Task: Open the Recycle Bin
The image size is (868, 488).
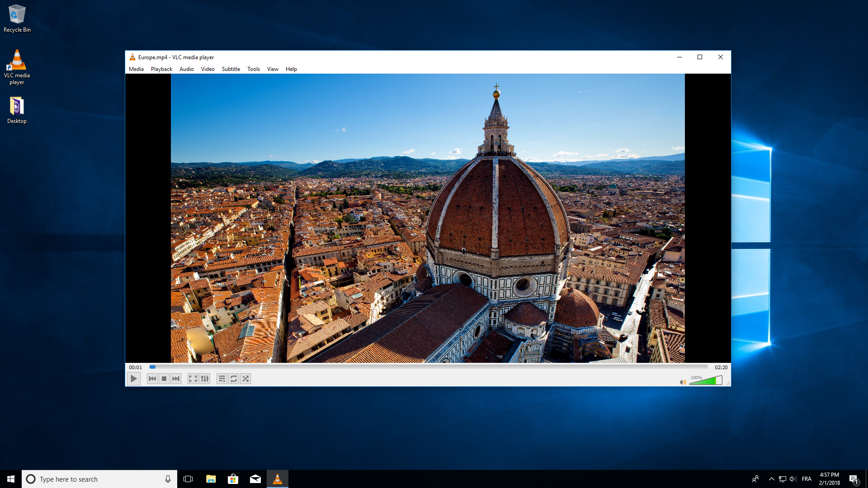Action: click(17, 14)
